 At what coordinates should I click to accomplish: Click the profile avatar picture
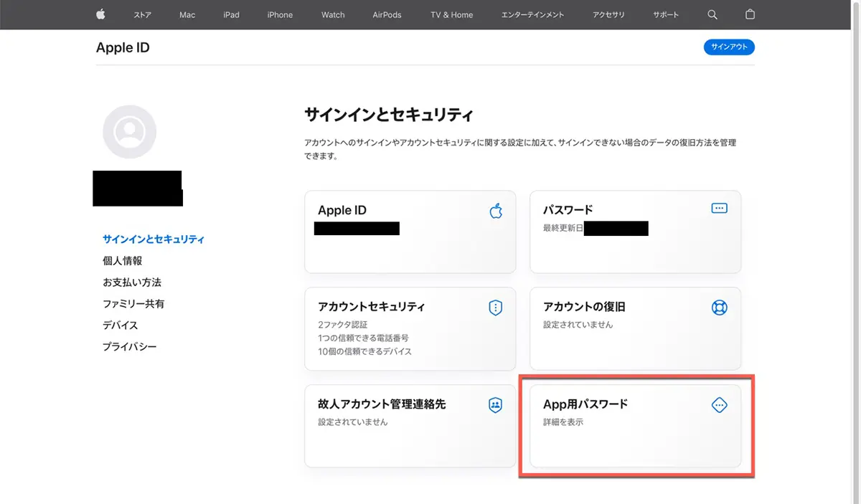(x=130, y=132)
